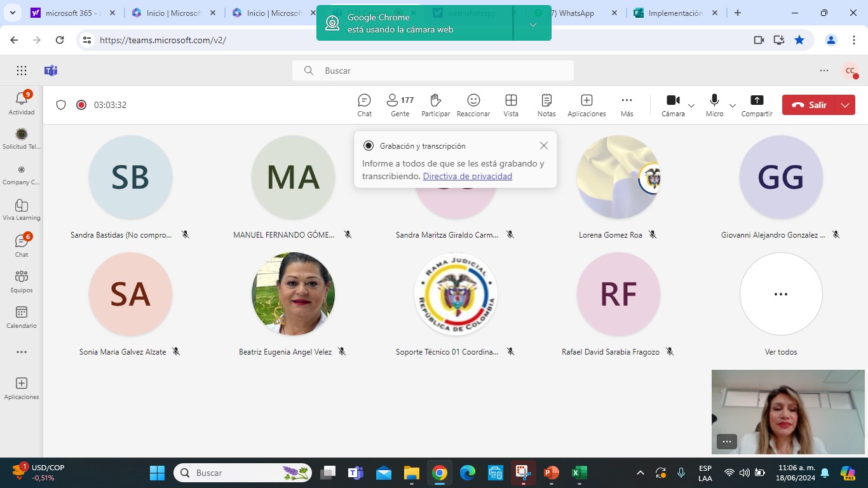Viewport: 868px width, 488px height.
Task: Open a new browser tab
Action: (x=737, y=13)
